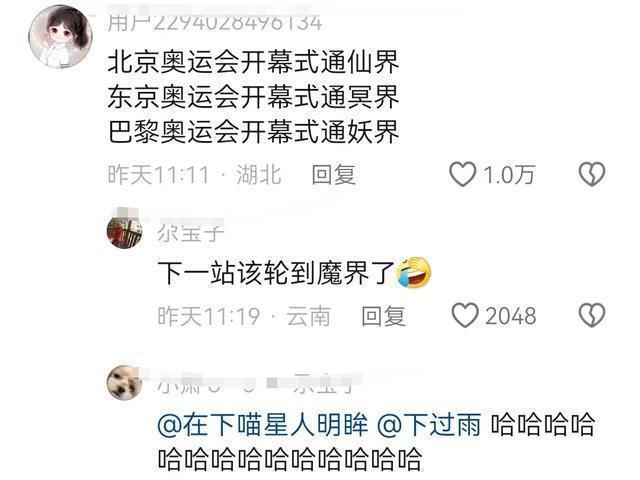Reply to the 云南 comment
The width and height of the screenshot is (640, 480).
[384, 316]
